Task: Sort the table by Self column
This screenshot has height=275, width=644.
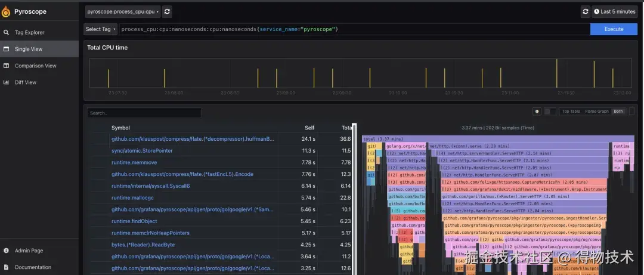Action: click(309, 128)
